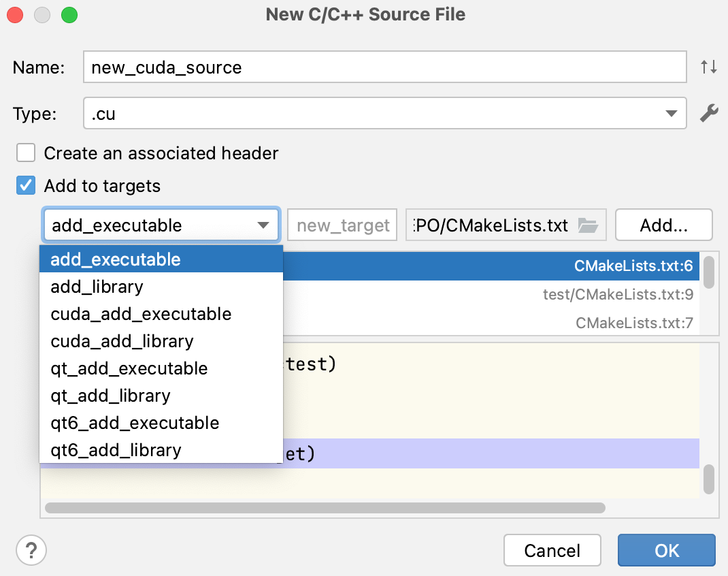Image resolution: width=728 pixels, height=576 pixels.
Task: Open file type settings via wrench icon
Action: click(710, 113)
